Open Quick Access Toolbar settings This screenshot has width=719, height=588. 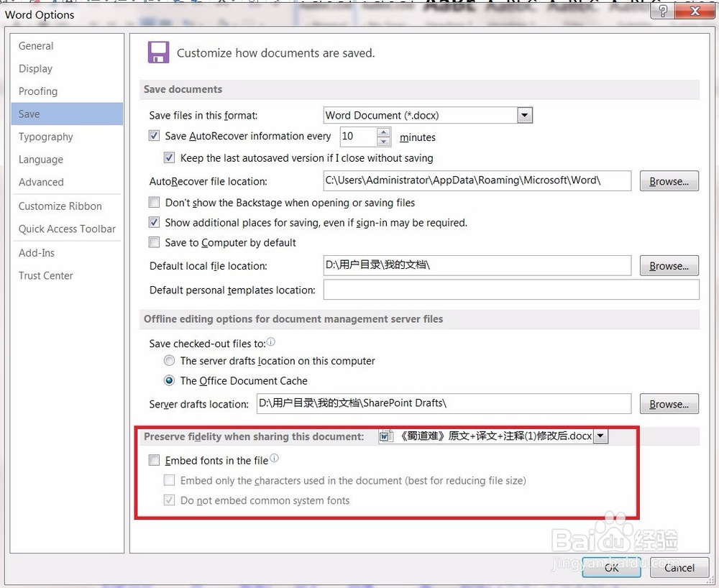point(67,229)
